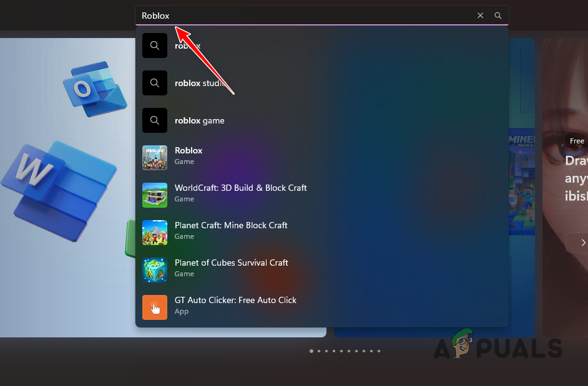Image resolution: width=588 pixels, height=386 pixels.
Task: Click the Roblox game thumbnail icon
Action: tap(155, 158)
